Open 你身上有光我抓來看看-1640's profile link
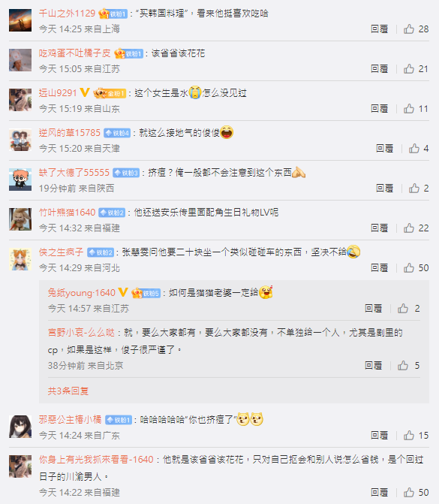Viewport: 439px width, 504px height. pos(96,460)
